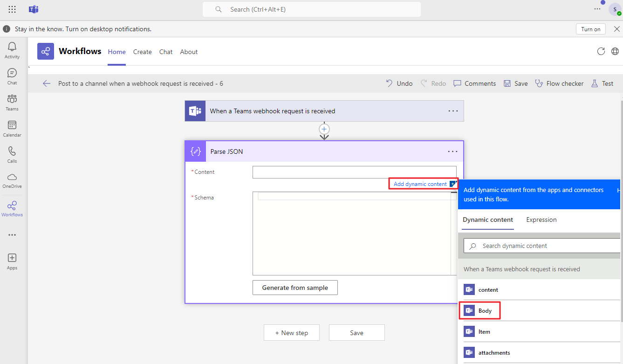Collapse the Parse JSON card header
623x364 pixels.
[x=324, y=151]
